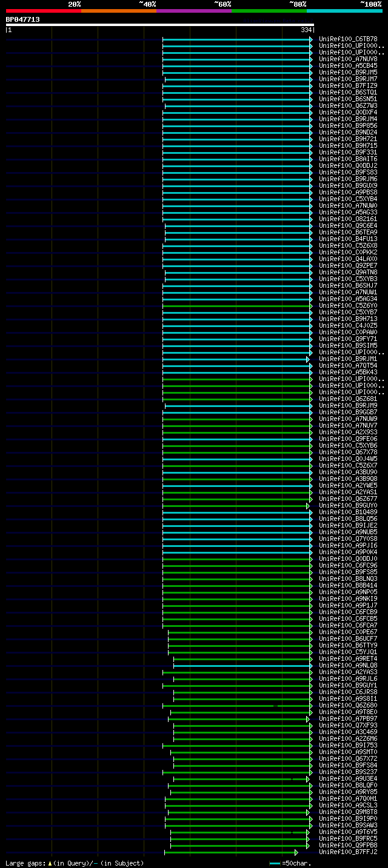This screenshot has height=868, width=388.
Task: Select the UniRef100_A7QT54 label
Action: coord(349,366)
